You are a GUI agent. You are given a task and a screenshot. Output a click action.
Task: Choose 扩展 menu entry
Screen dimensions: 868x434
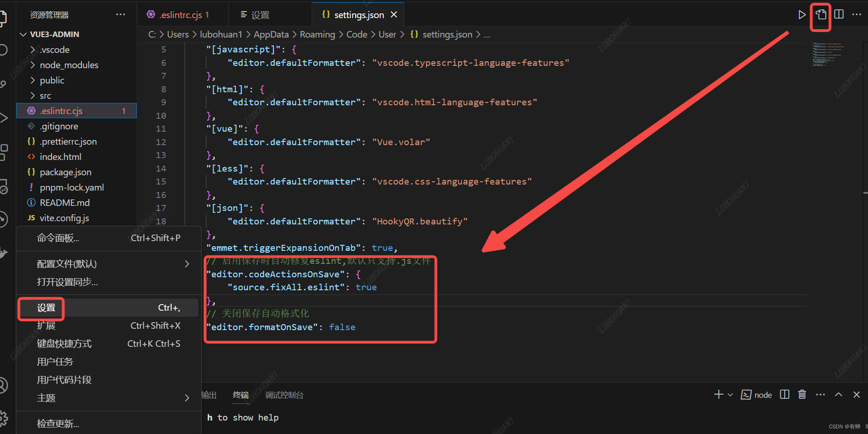point(109,325)
